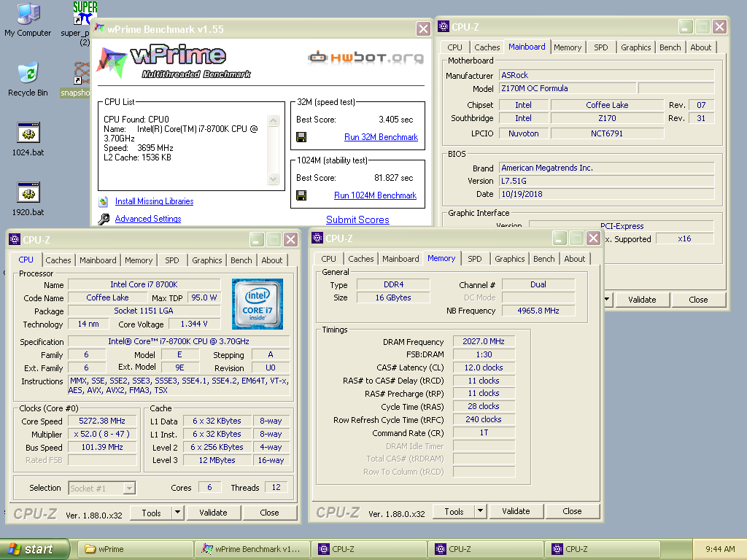
Task: Open the Windows Start menu
Action: click(x=35, y=549)
